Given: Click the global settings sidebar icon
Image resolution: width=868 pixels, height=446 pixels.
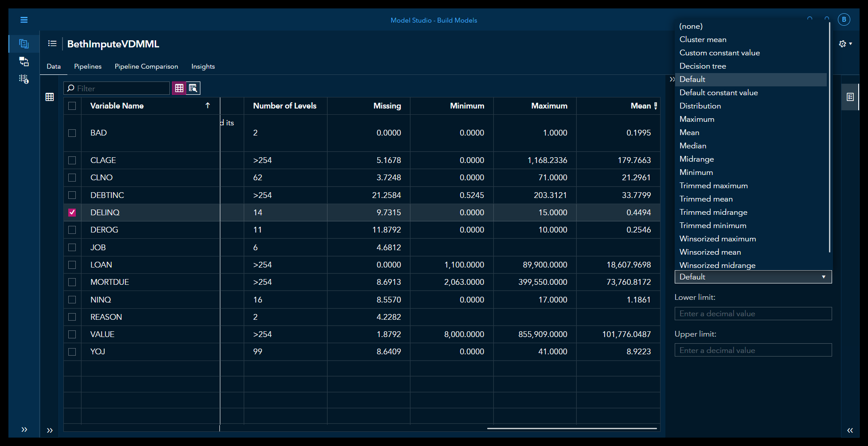Looking at the screenshot, I should [x=23, y=79].
